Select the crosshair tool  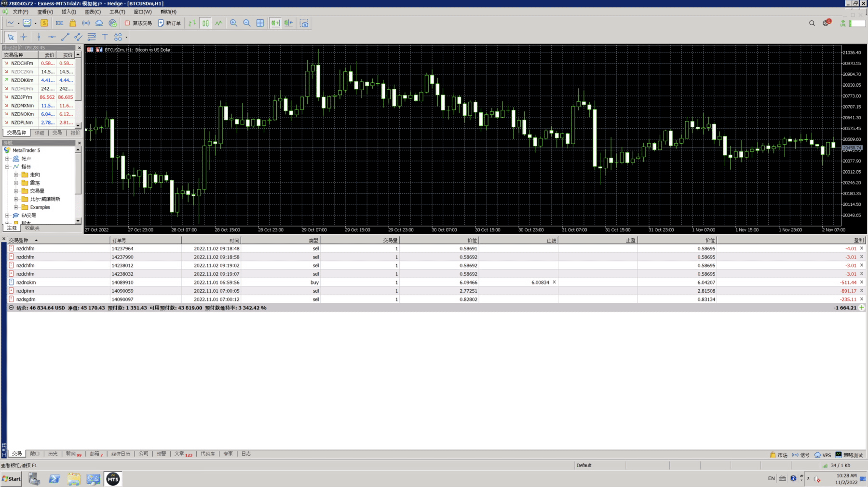pyautogui.click(x=24, y=37)
